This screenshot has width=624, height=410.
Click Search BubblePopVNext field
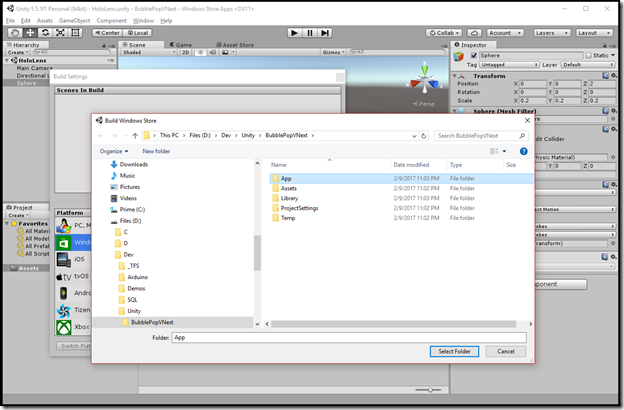481,136
